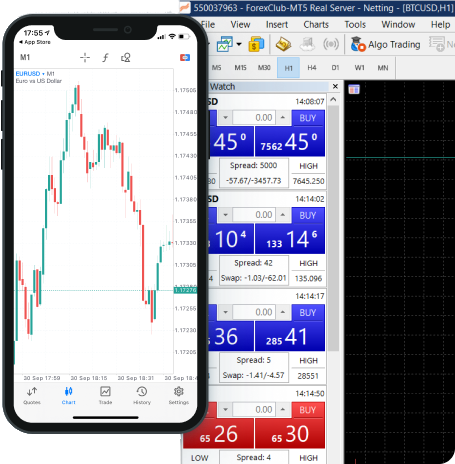The image size is (455, 464).
Task: Open Settings tab on phone
Action: coord(179,396)
